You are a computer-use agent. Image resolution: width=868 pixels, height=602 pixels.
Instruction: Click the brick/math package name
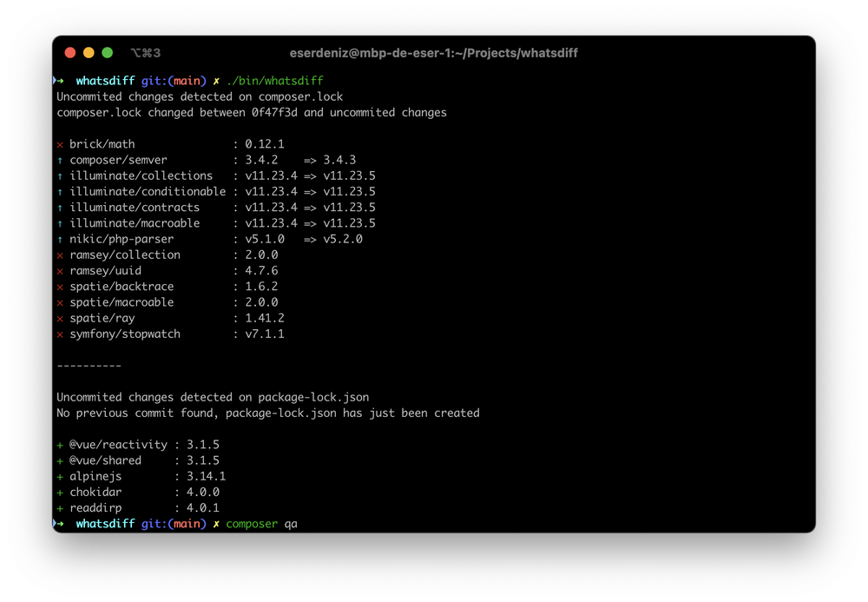coord(102,144)
